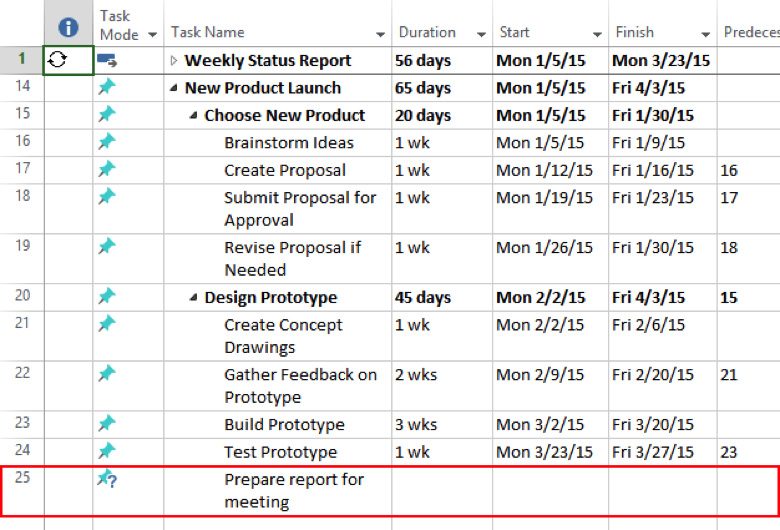This screenshot has width=780, height=530.
Task: Click the task mode pin for Design Prototype
Action: [107, 297]
